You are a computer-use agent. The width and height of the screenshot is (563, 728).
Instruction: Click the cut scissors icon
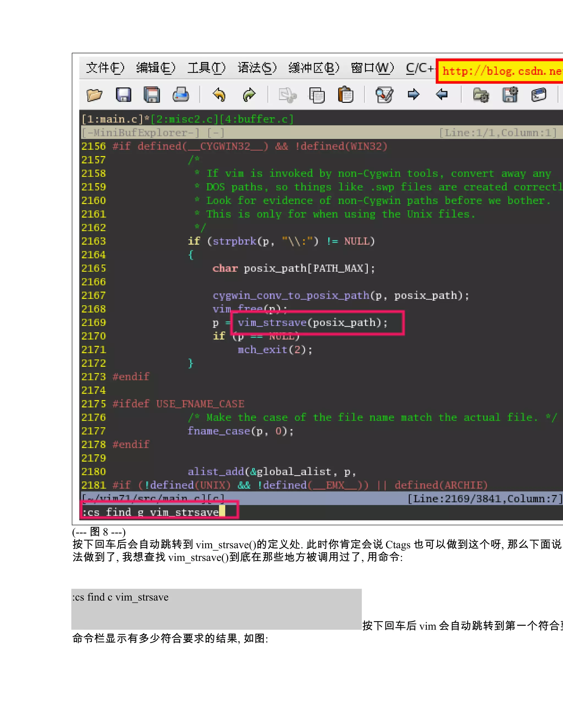[x=288, y=95]
